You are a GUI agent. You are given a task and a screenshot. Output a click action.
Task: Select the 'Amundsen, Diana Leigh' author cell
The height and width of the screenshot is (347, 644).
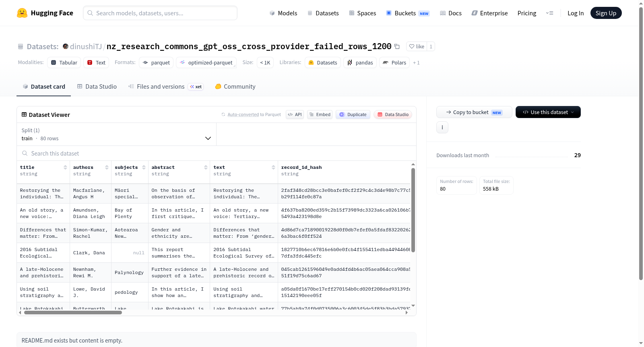pos(90,213)
